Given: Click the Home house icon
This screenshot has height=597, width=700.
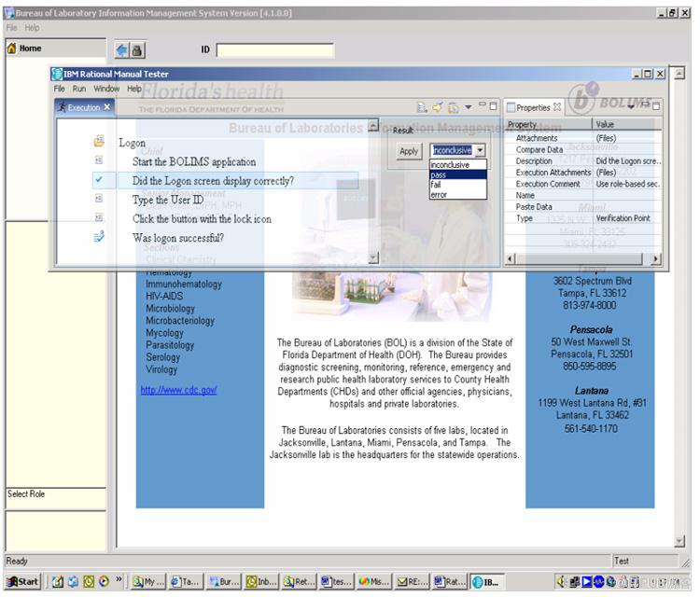Looking at the screenshot, I should pyautogui.click(x=11, y=49).
